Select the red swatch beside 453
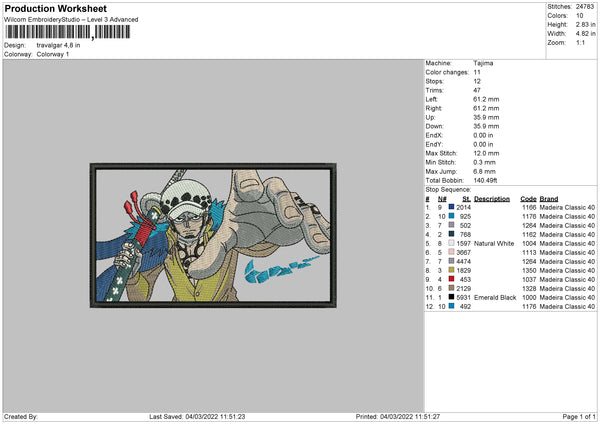 452,279
